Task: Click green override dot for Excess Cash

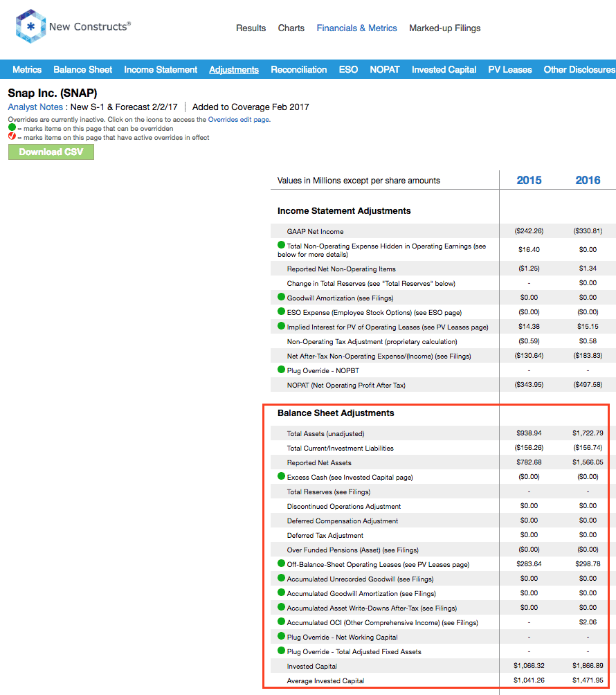Action: [x=281, y=476]
